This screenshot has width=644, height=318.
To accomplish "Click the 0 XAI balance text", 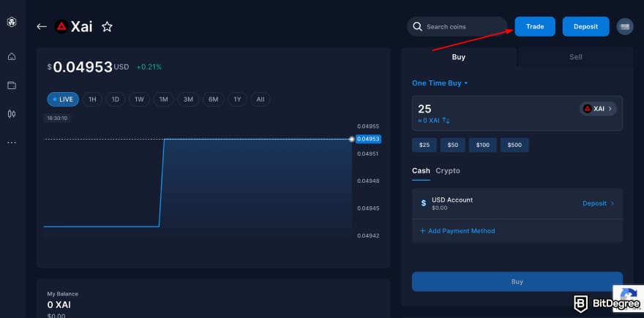I will (x=59, y=304).
